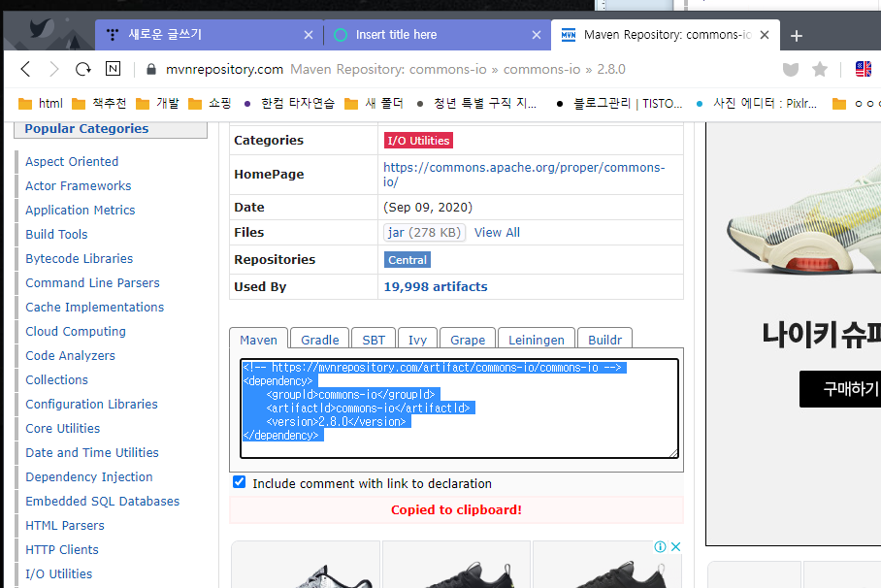This screenshot has width=881, height=588.
Task: Open the Build Tools category
Action: click(x=56, y=235)
